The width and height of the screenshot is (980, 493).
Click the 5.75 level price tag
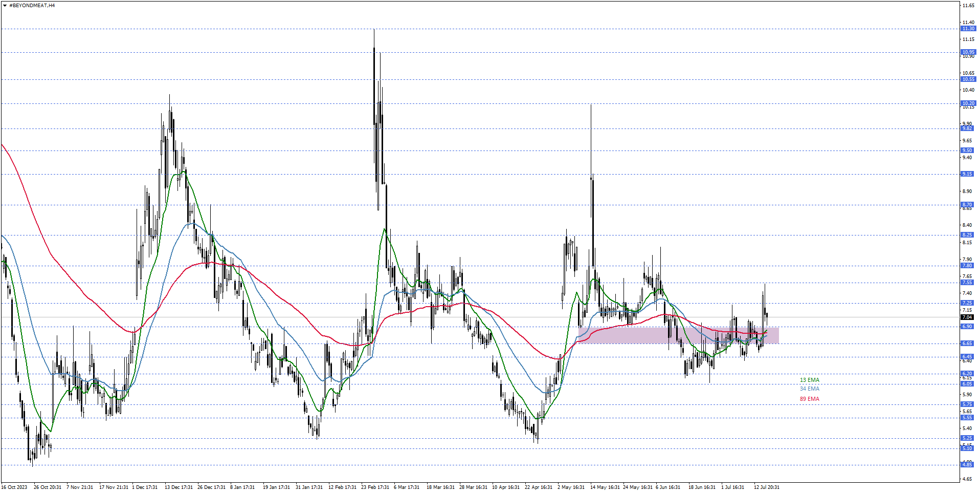click(x=968, y=404)
